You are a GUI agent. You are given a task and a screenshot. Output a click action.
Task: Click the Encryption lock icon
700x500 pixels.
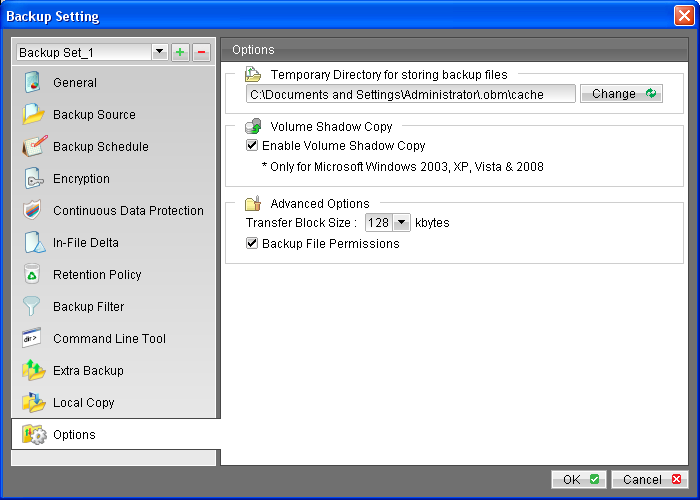33,179
